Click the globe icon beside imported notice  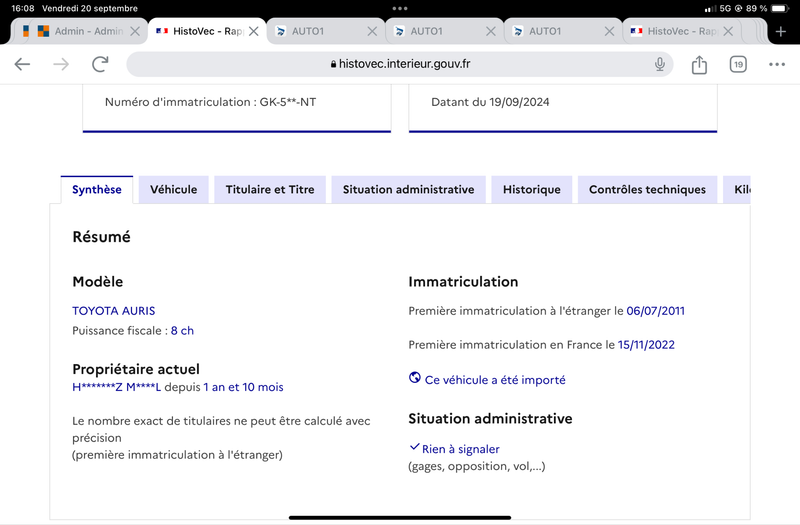click(415, 378)
